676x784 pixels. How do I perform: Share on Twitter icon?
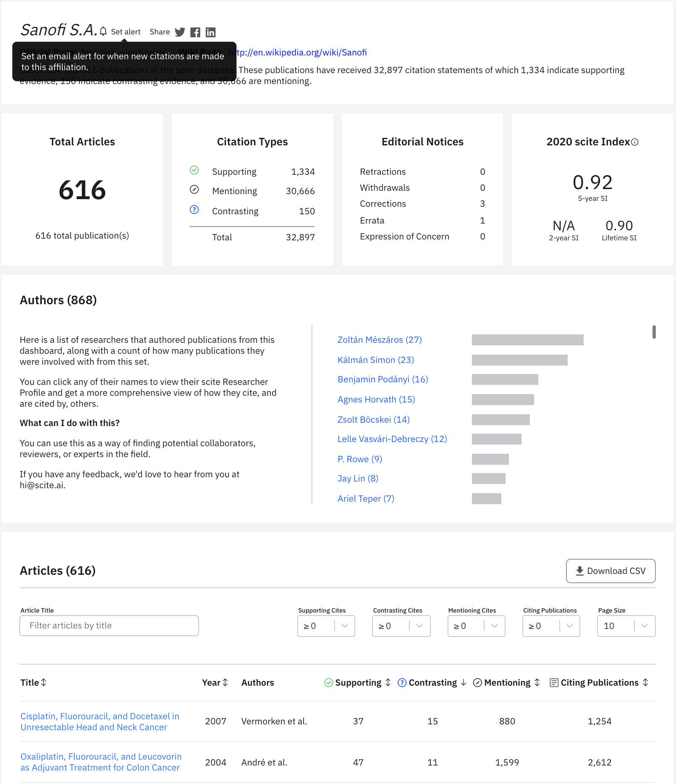coord(180,32)
